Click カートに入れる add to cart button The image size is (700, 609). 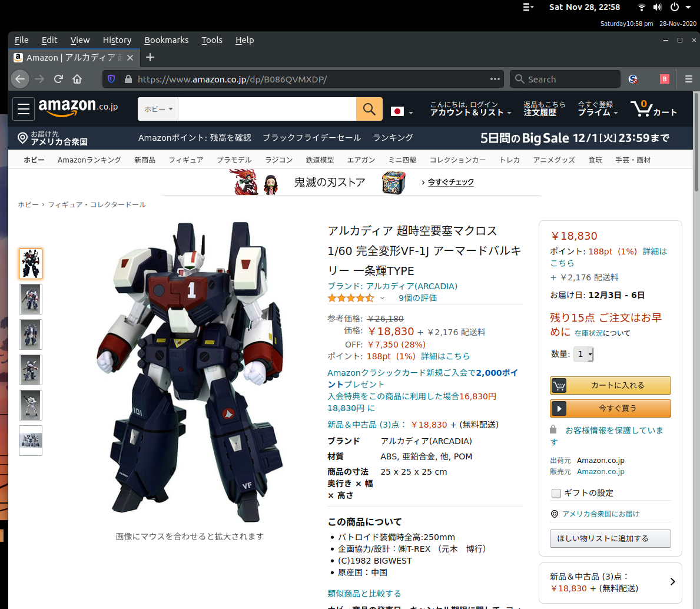point(611,385)
